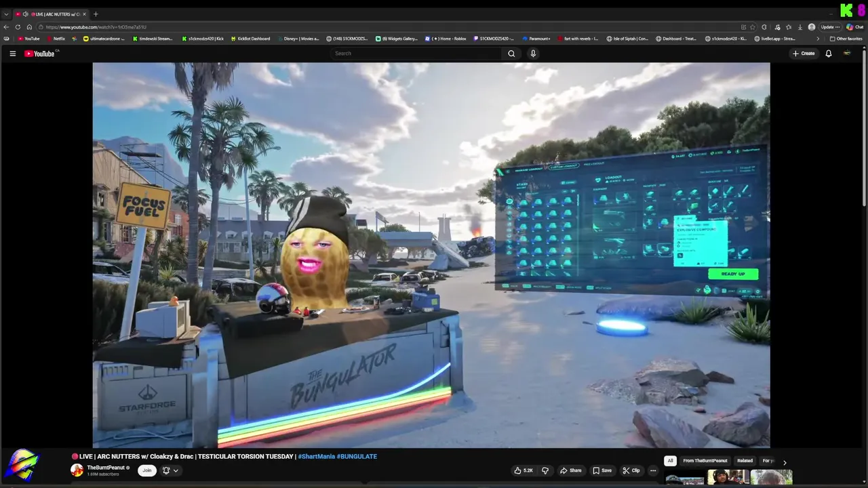Open TheBurntPeanut channel name link
This screenshot has width=868, height=488.
tap(106, 468)
